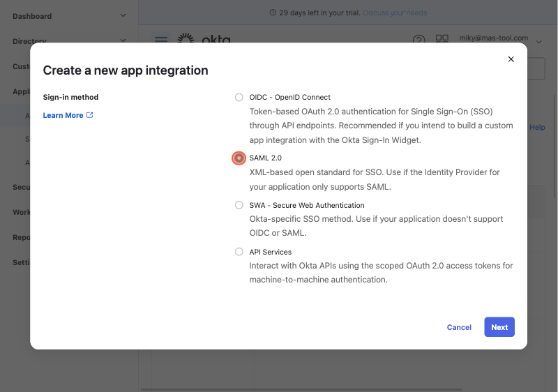
Task: Click the SWA - Secure Web Authentication label
Action: 306,205
